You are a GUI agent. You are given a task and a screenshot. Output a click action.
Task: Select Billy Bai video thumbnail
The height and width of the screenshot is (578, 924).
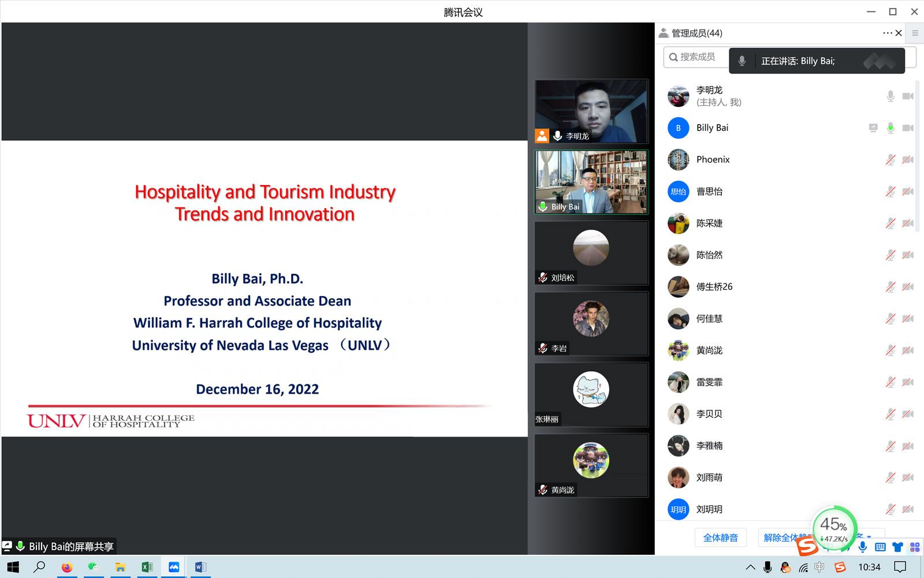click(591, 182)
